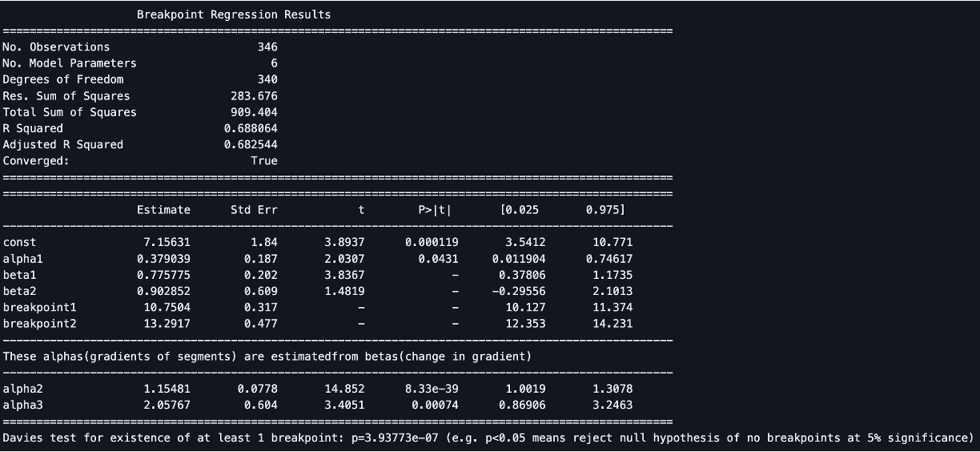The image size is (980, 452).
Task: Click the Res. Sum of Squares value 283.676
Action: coord(254,95)
